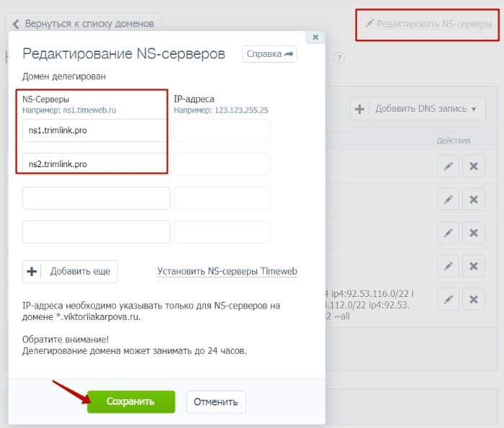The width and height of the screenshot is (504, 428).
Task: Edit the fourth DNS record with pencil icon
Action: (448, 267)
